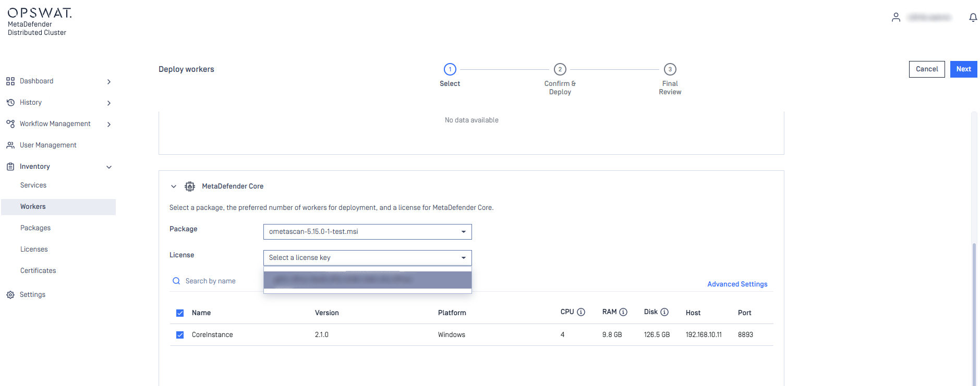
Task: Click the vertical page scrollbar
Action: [x=974, y=314]
